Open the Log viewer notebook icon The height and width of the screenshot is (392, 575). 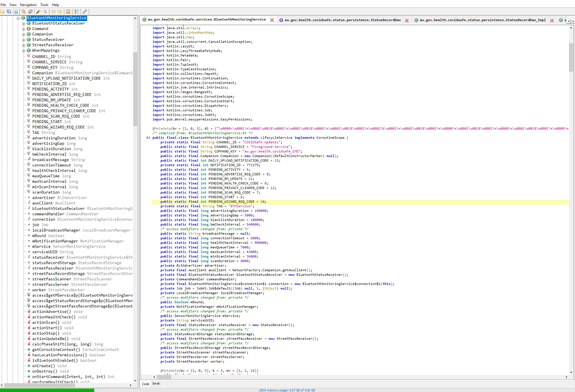tap(77, 12)
